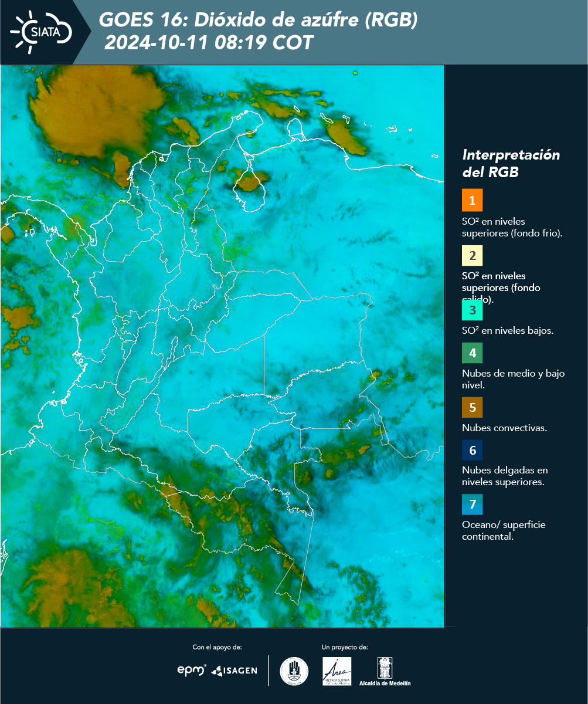Select the pale yellow swatch numbered 2
This screenshot has width=588, height=704.
pos(472,256)
